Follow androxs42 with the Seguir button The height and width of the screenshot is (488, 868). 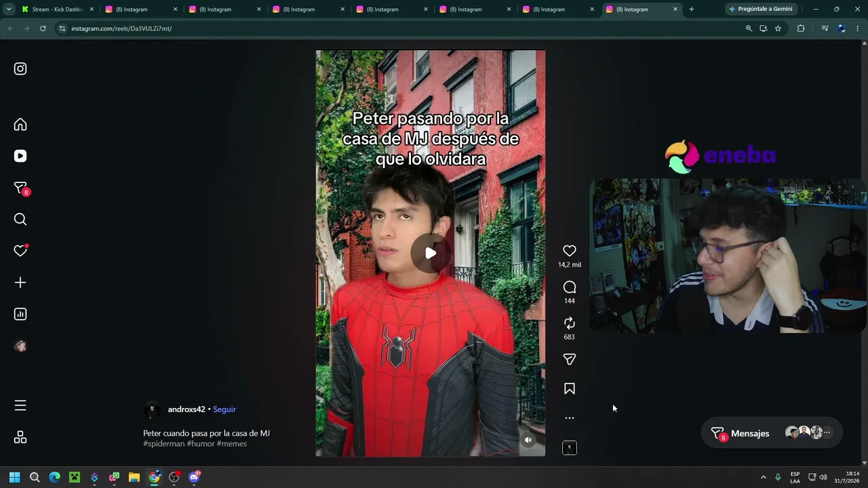pos(224,409)
